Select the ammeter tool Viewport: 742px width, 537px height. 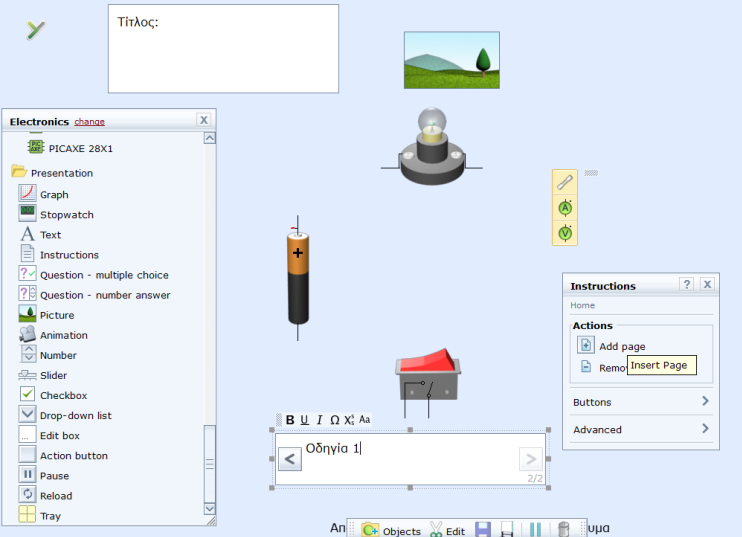[x=565, y=208]
